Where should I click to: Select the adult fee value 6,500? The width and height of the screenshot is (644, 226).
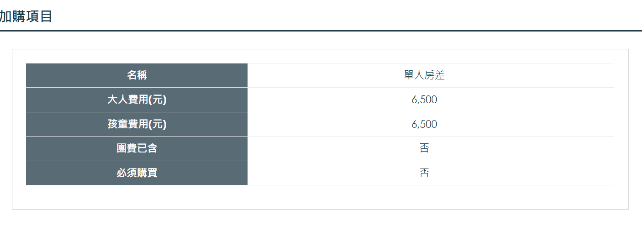click(x=424, y=100)
